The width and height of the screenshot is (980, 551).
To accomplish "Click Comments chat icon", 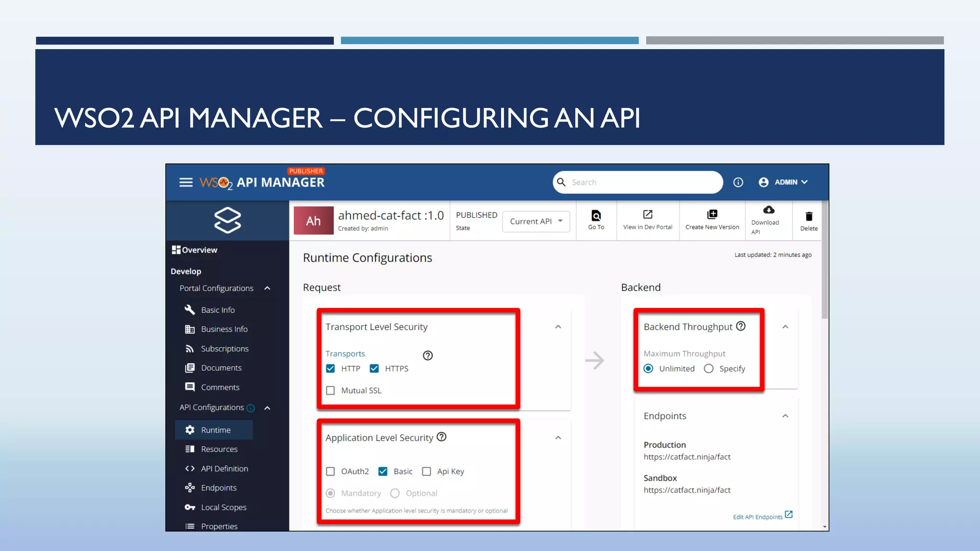I will [189, 387].
